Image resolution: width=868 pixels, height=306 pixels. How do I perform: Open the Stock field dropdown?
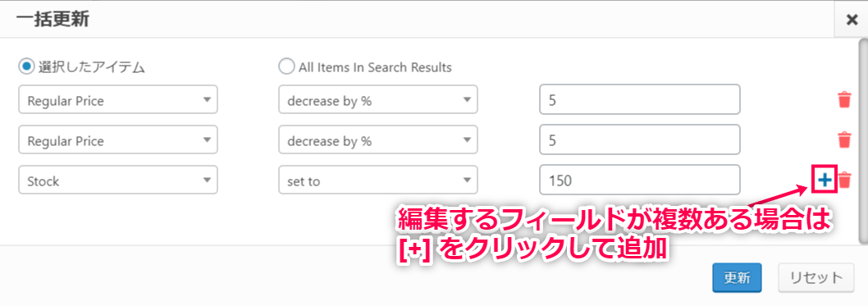[118, 180]
